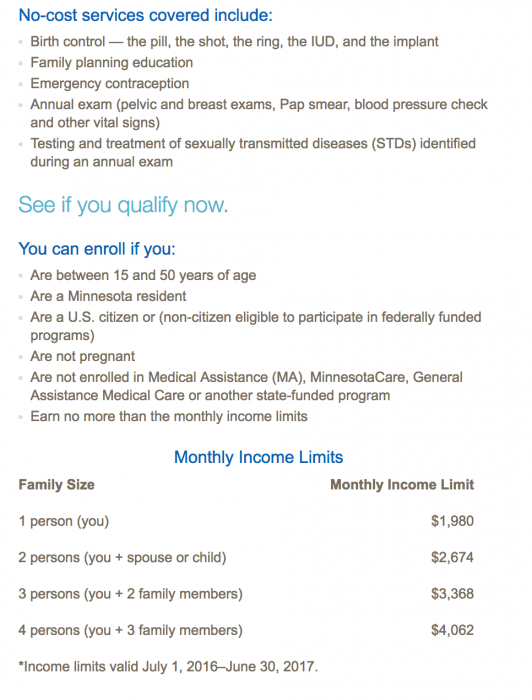Click the 'Monthly Income Limits' table title
The height and width of the screenshot is (700, 532).
pyautogui.click(x=258, y=457)
